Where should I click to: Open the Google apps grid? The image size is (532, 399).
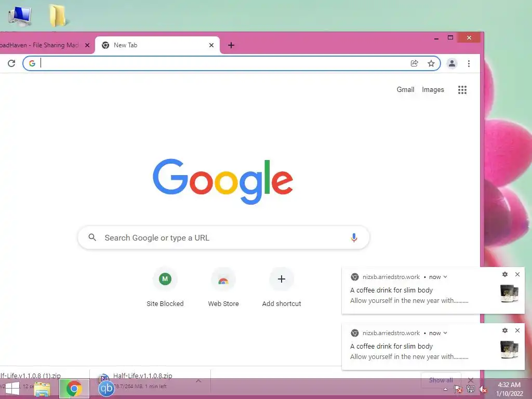(462, 89)
